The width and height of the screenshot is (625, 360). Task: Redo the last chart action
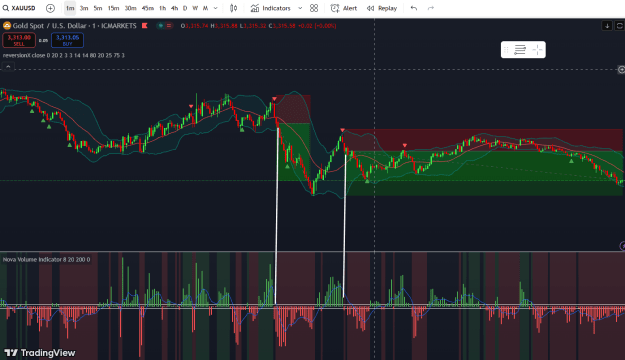coord(431,8)
